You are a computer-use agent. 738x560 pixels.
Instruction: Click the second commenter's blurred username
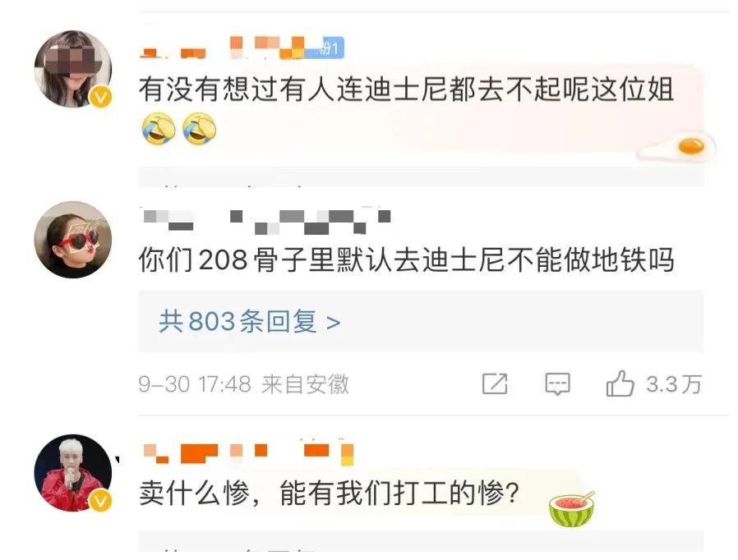coord(266,221)
